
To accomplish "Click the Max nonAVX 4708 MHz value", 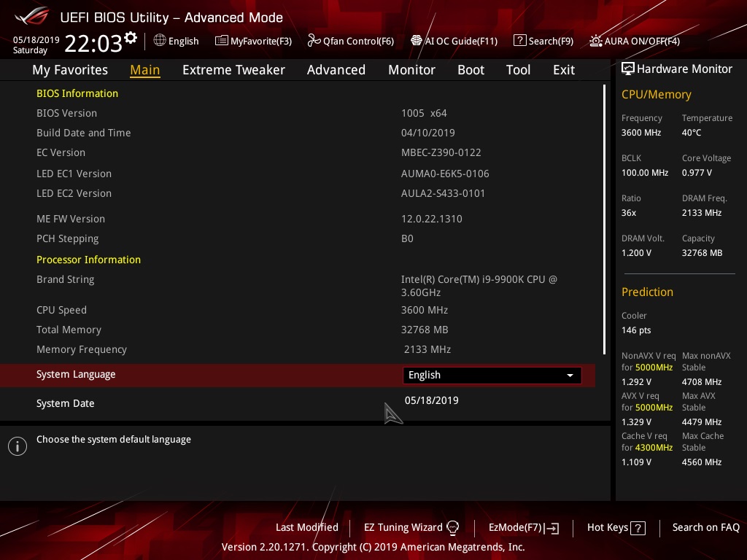I will (702, 382).
